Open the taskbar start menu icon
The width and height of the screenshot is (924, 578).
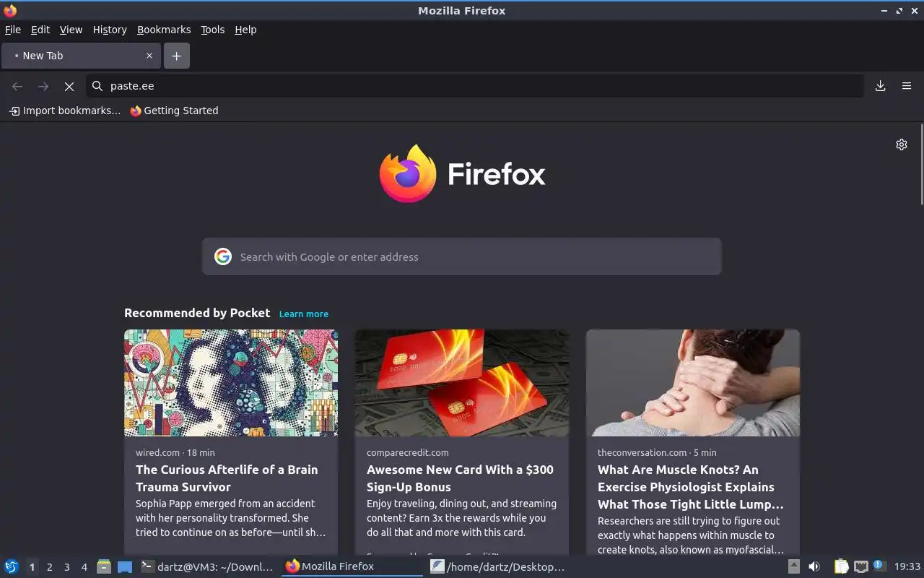[12, 566]
